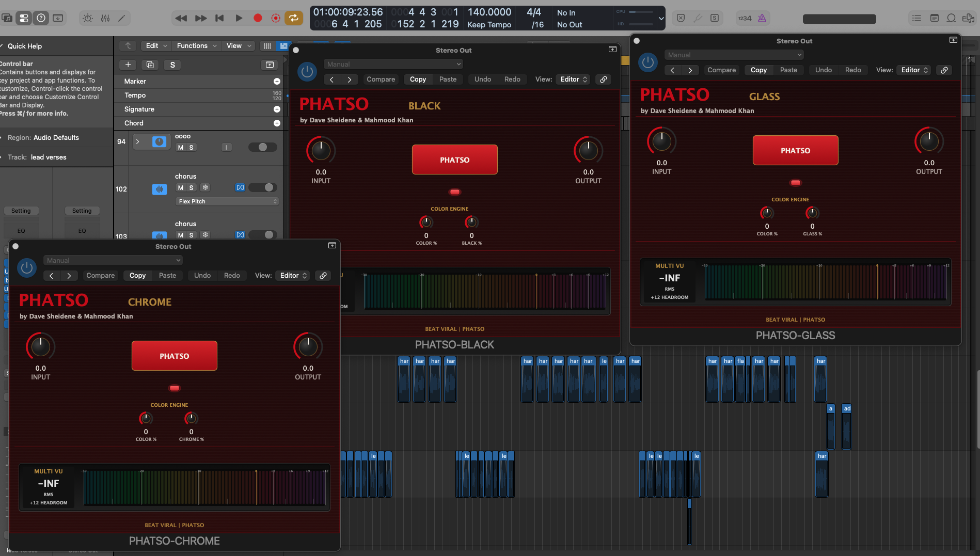Toggle Cycle mode on transport
Image resolution: width=980 pixels, height=556 pixels.
[x=293, y=18]
